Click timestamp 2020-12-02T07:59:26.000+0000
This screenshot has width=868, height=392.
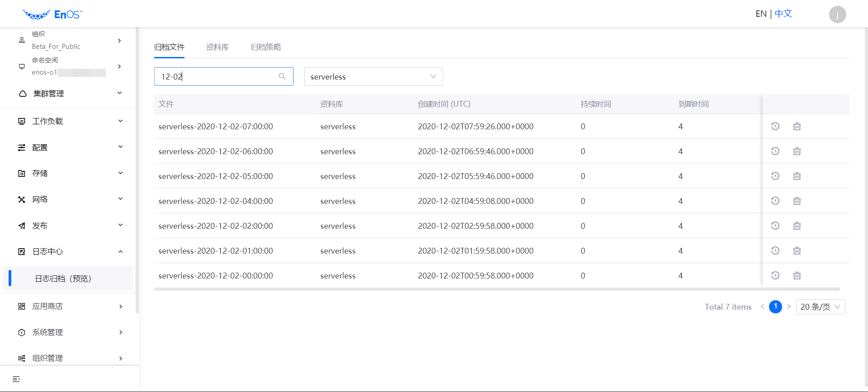pyautogui.click(x=476, y=126)
